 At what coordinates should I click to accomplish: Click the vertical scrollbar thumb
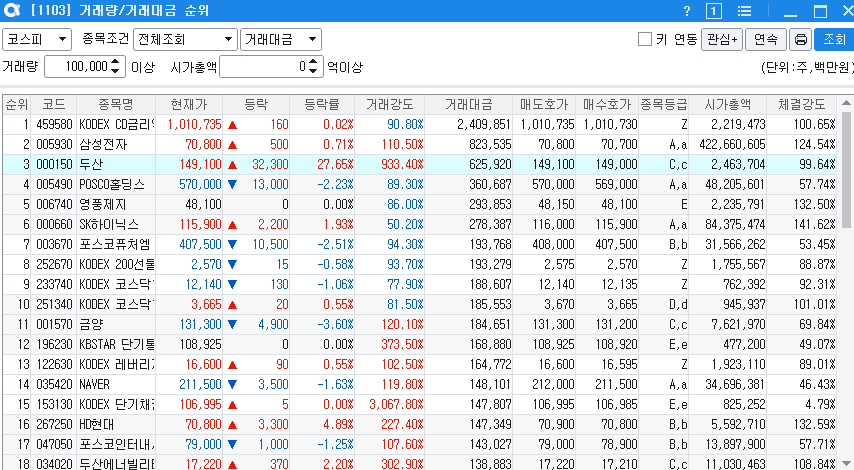[846, 169]
